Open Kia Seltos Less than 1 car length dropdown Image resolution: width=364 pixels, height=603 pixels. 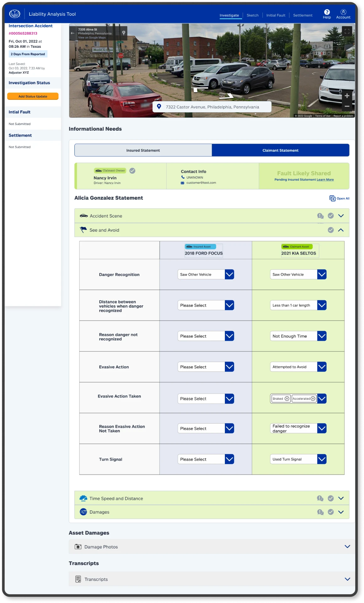click(298, 305)
